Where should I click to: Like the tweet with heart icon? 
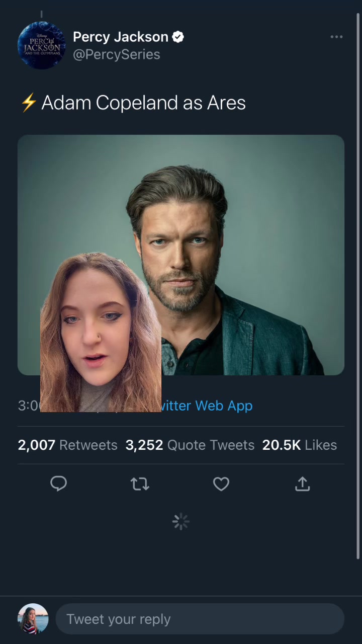coord(221,484)
